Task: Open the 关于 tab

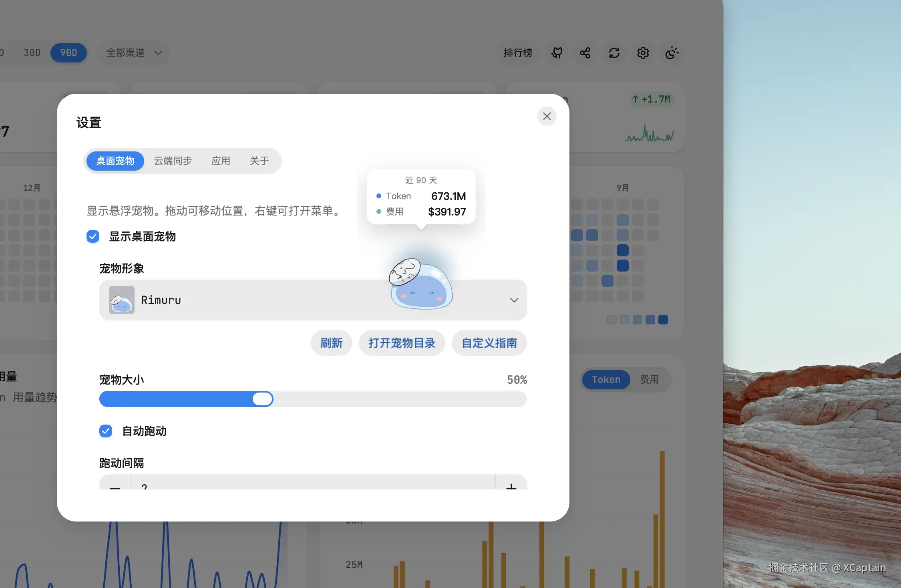Action: pyautogui.click(x=259, y=161)
